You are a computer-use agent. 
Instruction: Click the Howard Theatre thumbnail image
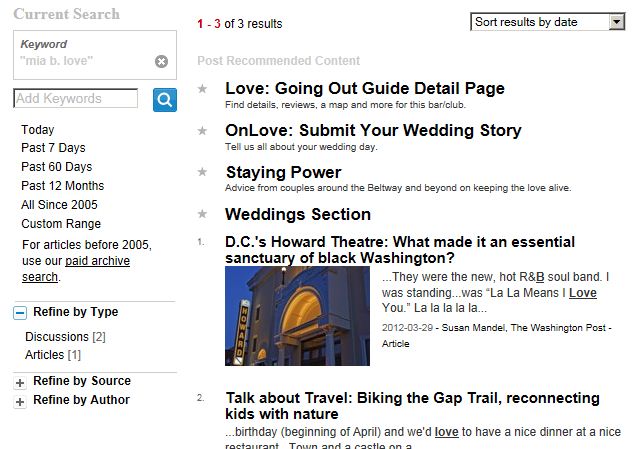tap(297, 316)
